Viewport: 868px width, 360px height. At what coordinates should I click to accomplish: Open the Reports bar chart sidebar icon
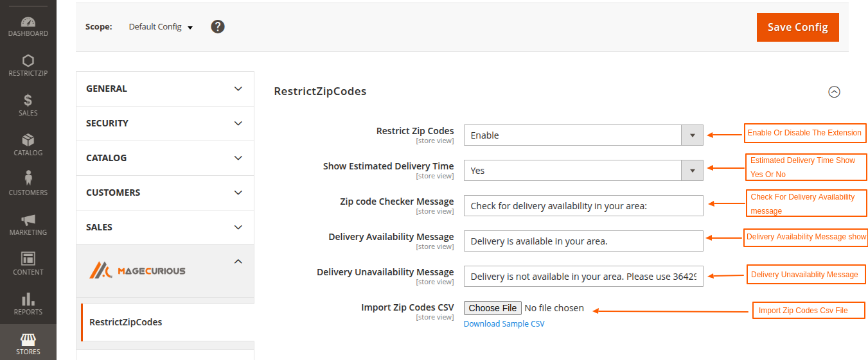coord(28,305)
